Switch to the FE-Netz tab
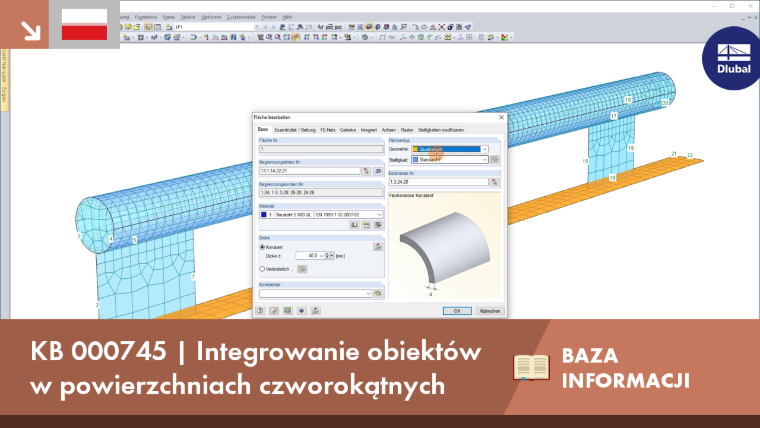This screenshot has width=760, height=428. 328,130
